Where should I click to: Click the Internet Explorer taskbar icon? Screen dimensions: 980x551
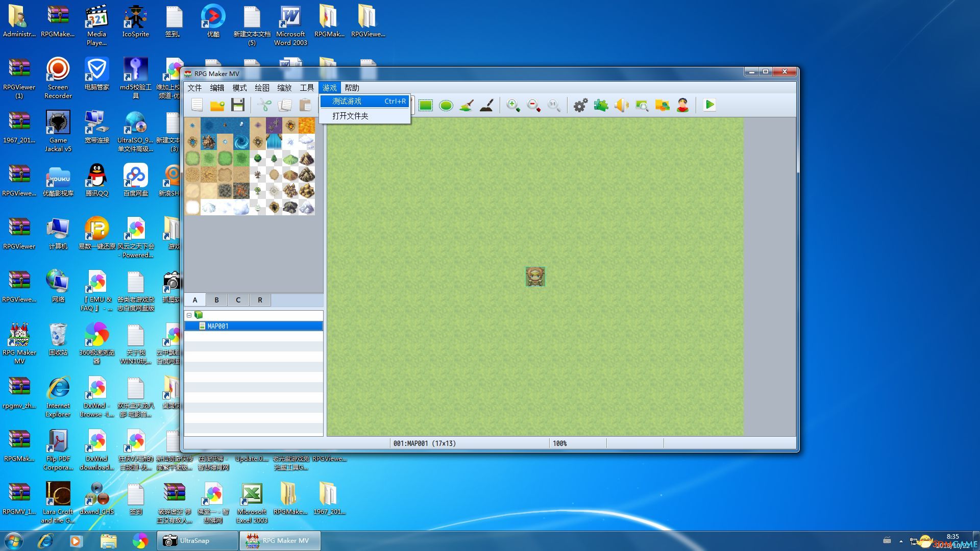pyautogui.click(x=45, y=541)
